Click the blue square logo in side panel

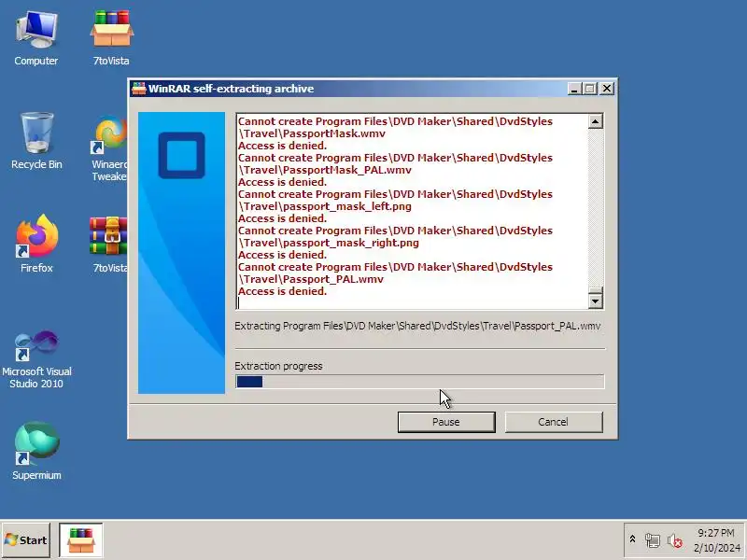[181, 155]
